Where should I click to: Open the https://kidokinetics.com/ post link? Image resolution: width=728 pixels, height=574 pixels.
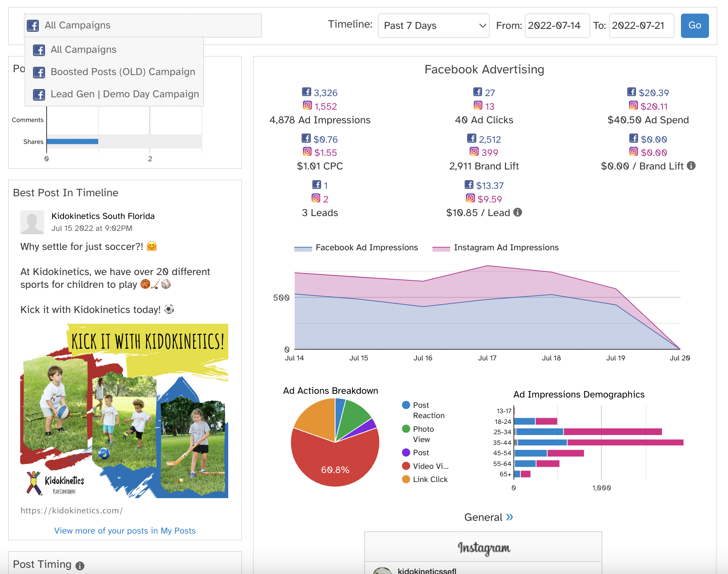coord(72,510)
